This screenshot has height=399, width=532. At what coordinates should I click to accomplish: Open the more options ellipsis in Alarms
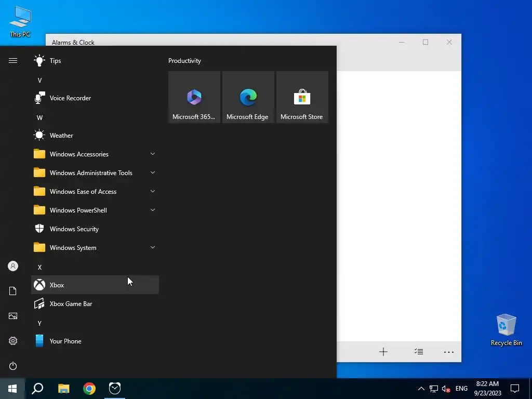click(x=448, y=352)
